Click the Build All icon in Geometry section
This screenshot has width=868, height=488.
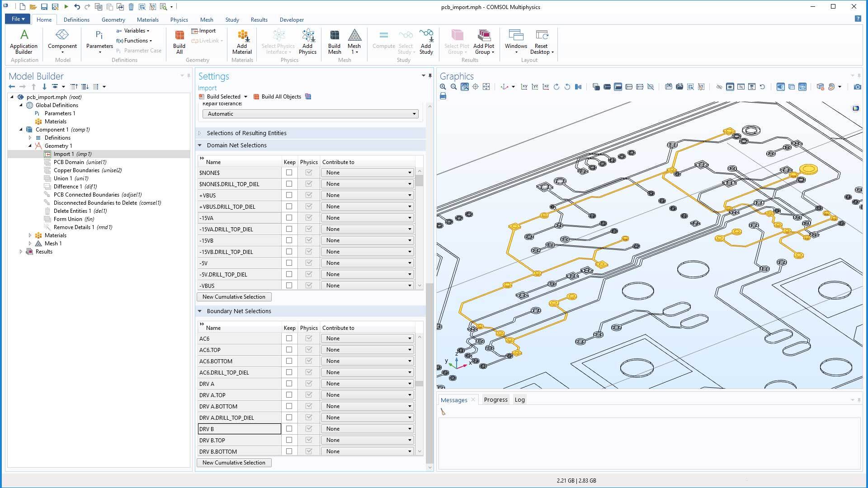click(x=179, y=41)
